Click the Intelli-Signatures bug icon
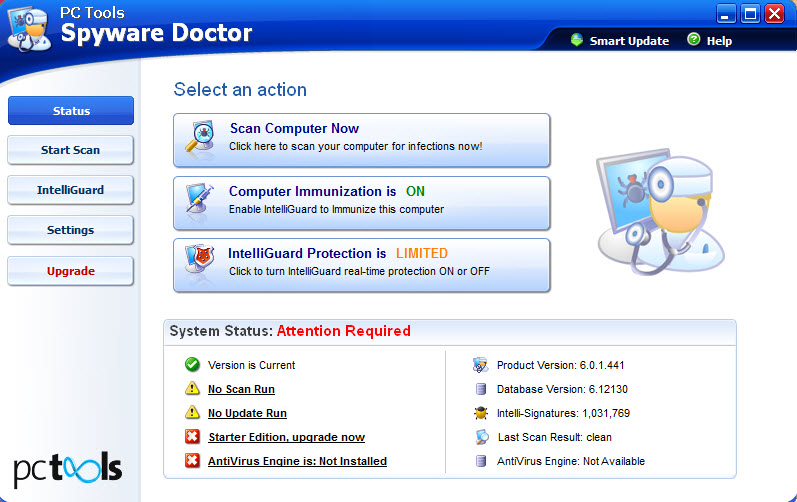 click(x=481, y=413)
